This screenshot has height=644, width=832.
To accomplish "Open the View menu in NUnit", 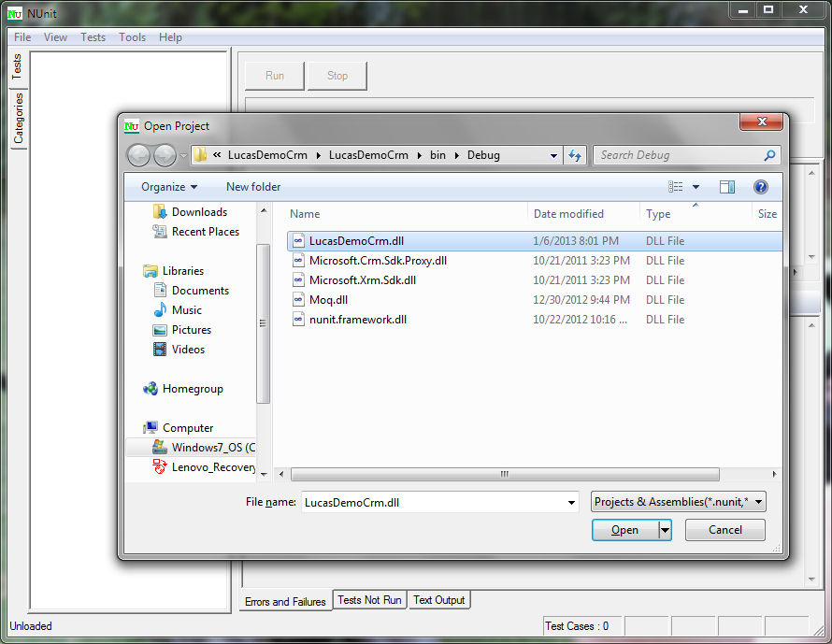I will pos(55,37).
